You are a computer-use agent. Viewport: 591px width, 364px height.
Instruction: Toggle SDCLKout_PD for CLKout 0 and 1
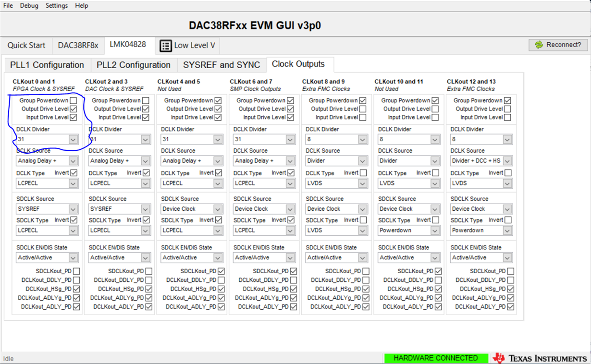[x=76, y=271]
